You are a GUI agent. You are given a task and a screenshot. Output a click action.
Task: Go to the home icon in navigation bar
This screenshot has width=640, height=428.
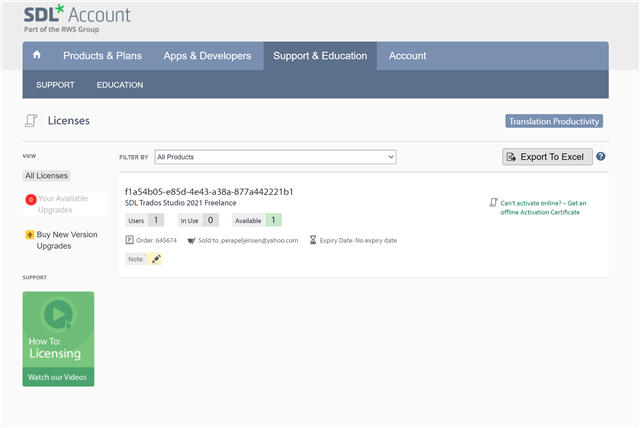point(37,55)
